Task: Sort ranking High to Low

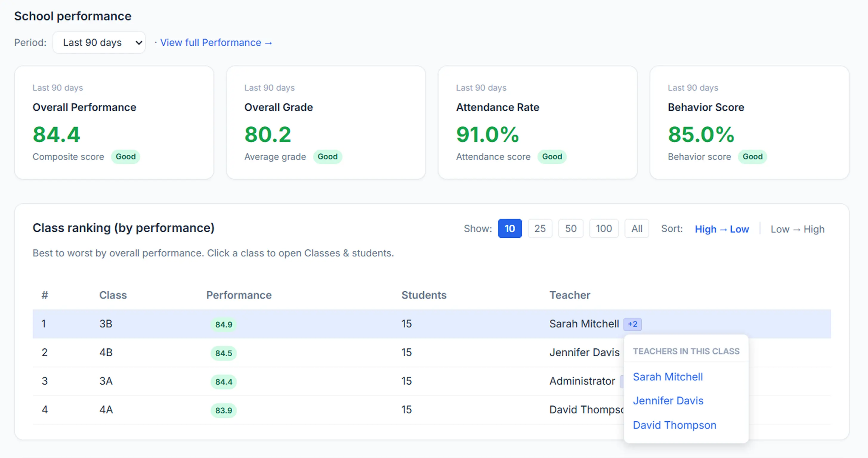Action: (722, 229)
